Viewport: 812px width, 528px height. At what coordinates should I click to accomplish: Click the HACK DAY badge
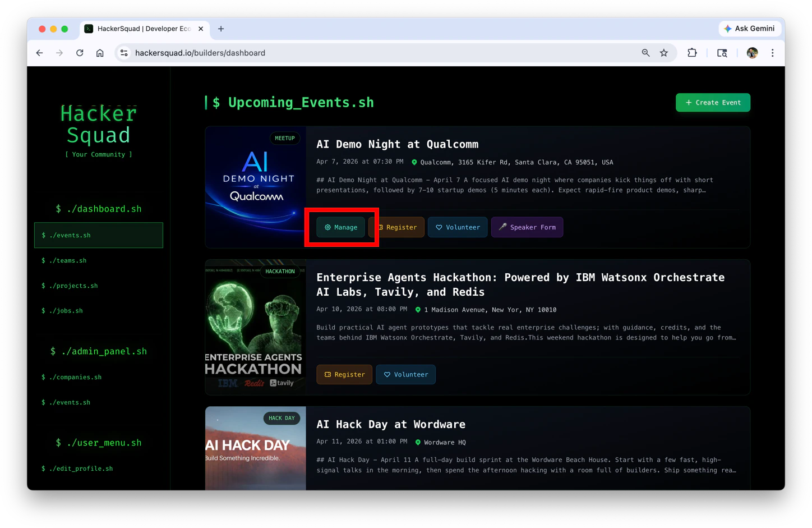(282, 418)
